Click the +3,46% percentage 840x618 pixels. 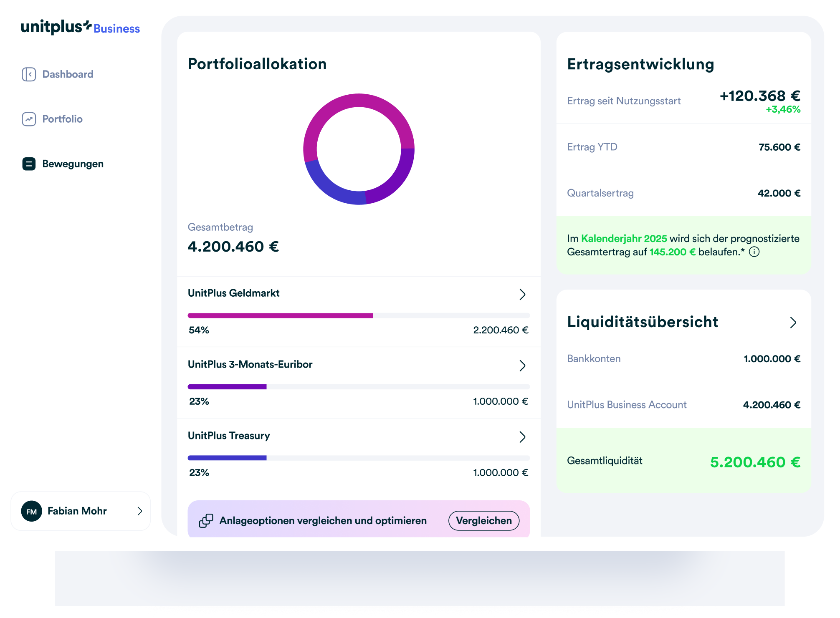[783, 109]
